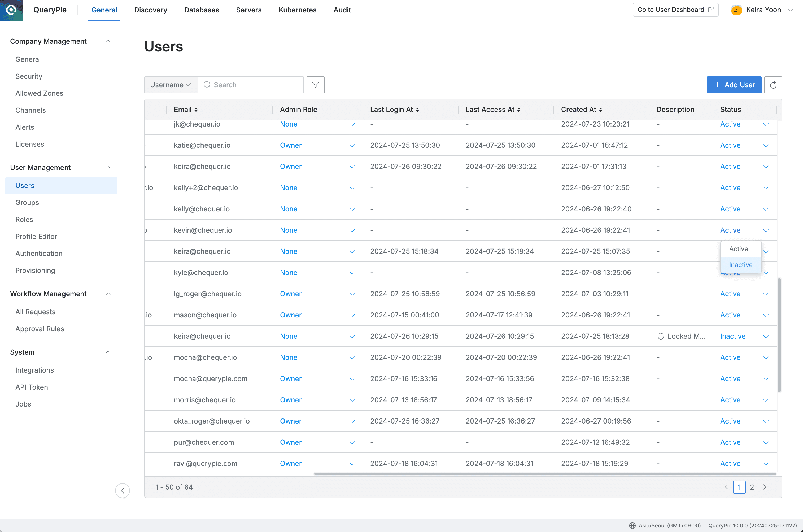The image size is (803, 532).
Task: Collapse the Workflow Management section
Action: [x=108, y=294]
